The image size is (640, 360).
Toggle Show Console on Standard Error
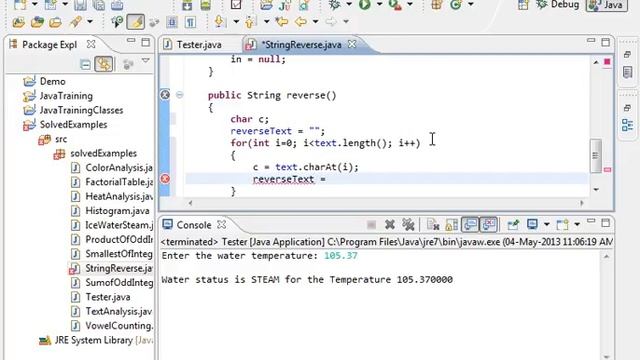489,225
